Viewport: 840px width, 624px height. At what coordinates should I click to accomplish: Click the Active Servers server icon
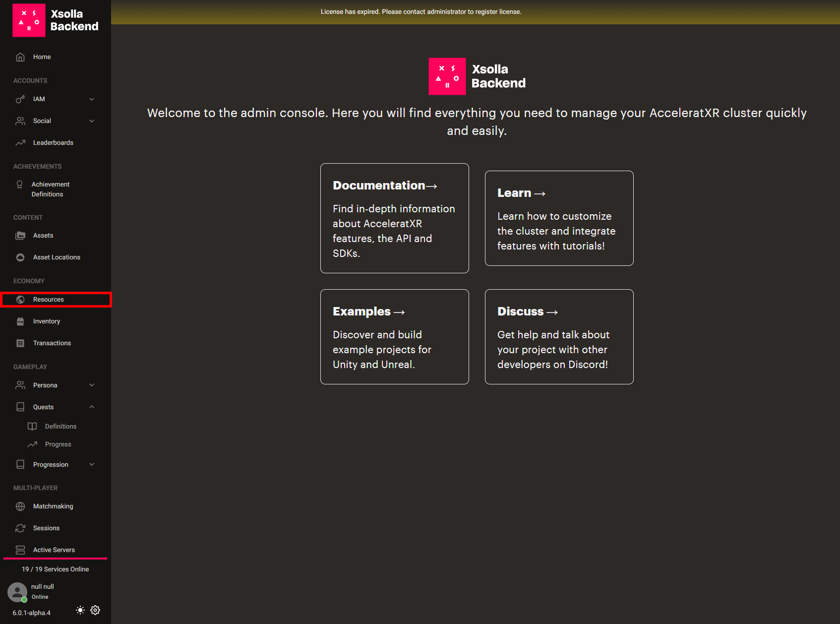tap(20, 550)
